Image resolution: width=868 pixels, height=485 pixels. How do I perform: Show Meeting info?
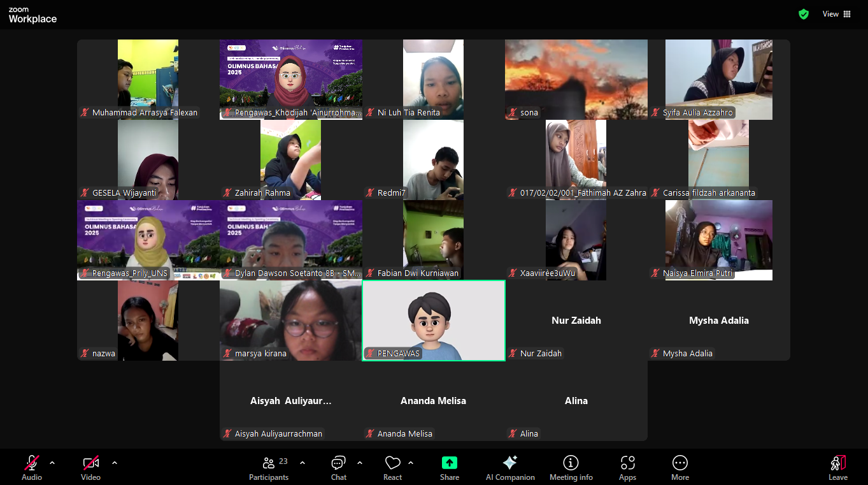[571, 468]
